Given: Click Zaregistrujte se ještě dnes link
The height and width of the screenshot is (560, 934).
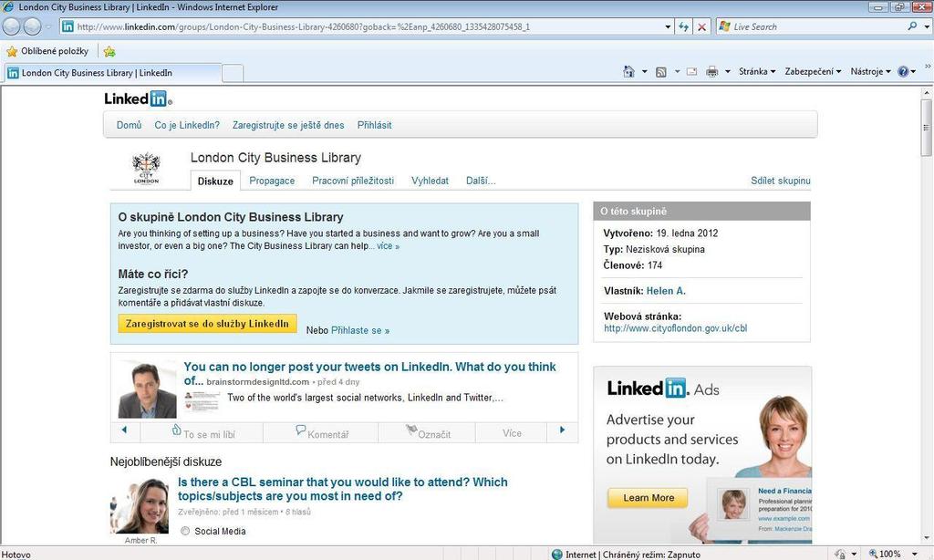Looking at the screenshot, I should pyautogui.click(x=288, y=125).
